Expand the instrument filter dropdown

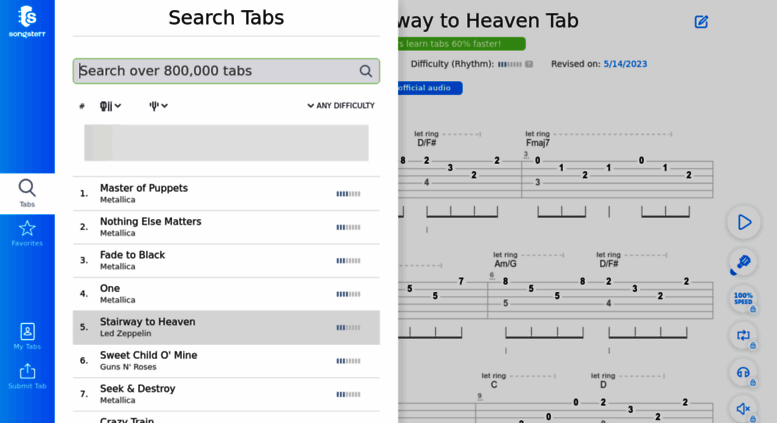pos(111,106)
